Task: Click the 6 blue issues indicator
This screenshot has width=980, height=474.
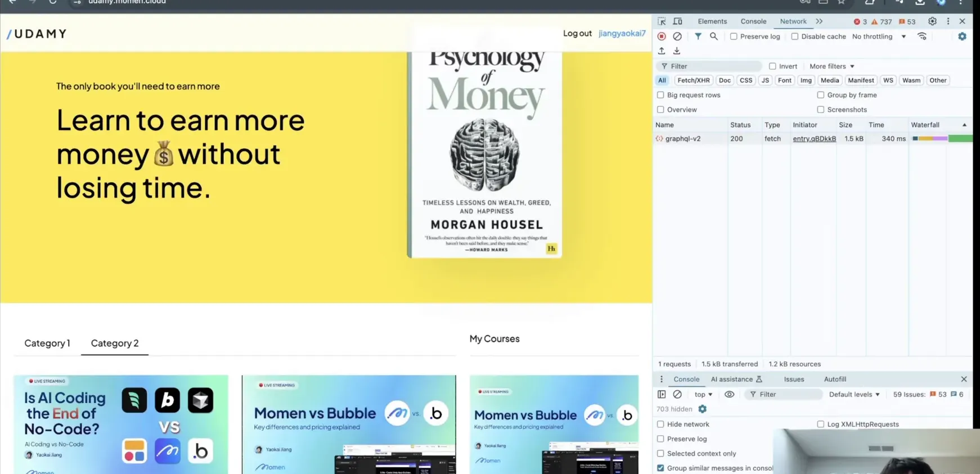Action: (x=957, y=395)
